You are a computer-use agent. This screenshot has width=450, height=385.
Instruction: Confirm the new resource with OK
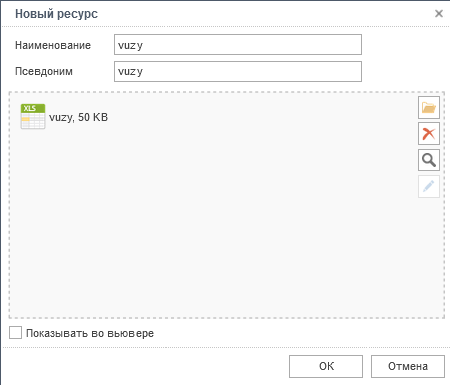pos(326,366)
